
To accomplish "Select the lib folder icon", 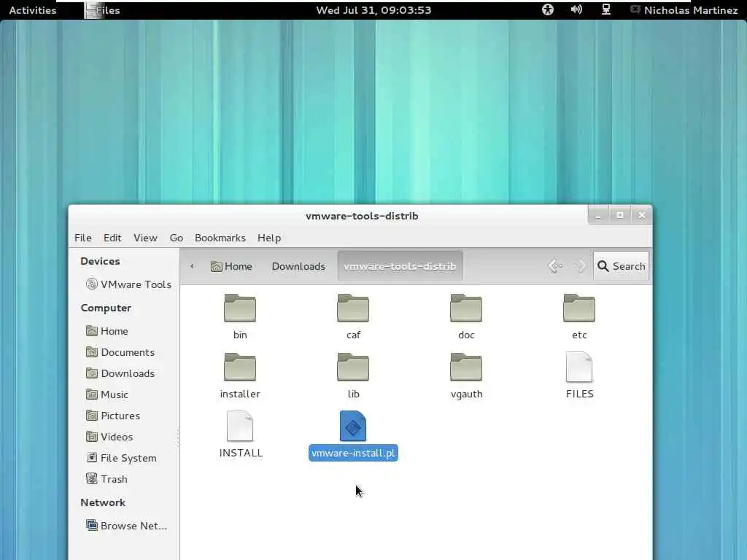I will (353, 367).
